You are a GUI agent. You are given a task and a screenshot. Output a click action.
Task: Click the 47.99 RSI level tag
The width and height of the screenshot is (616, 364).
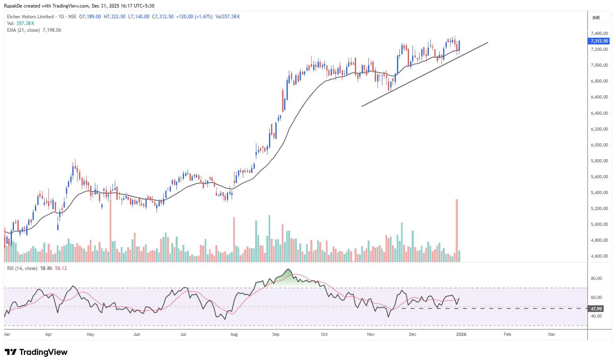click(596, 308)
